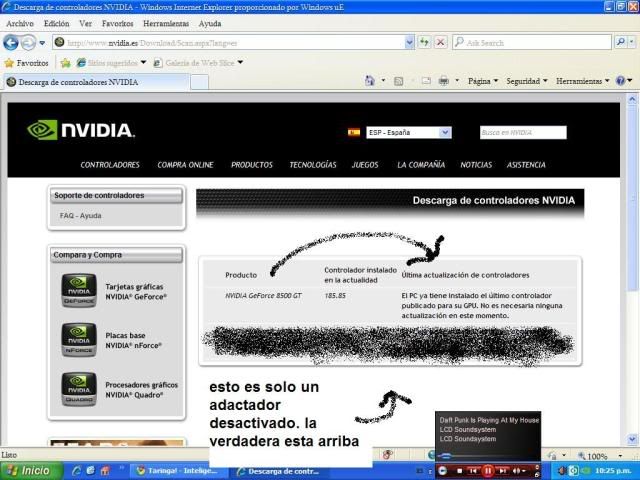Switch to Taringa taskbar window
The image size is (640, 480).
pos(179,471)
